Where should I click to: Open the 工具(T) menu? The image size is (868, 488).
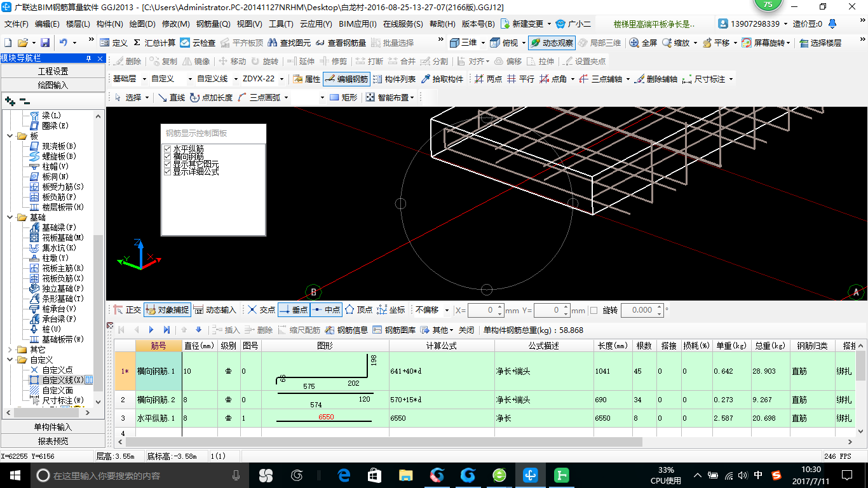pos(282,24)
